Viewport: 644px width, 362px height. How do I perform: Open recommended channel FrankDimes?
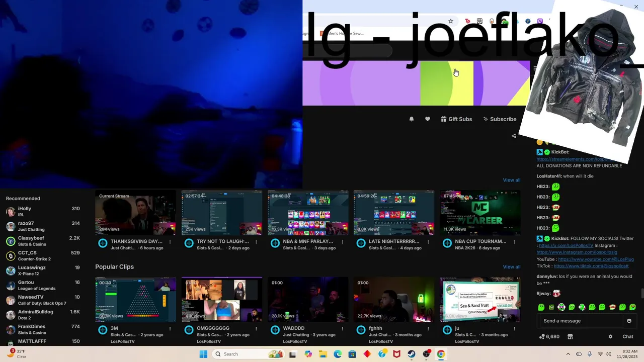43,329
